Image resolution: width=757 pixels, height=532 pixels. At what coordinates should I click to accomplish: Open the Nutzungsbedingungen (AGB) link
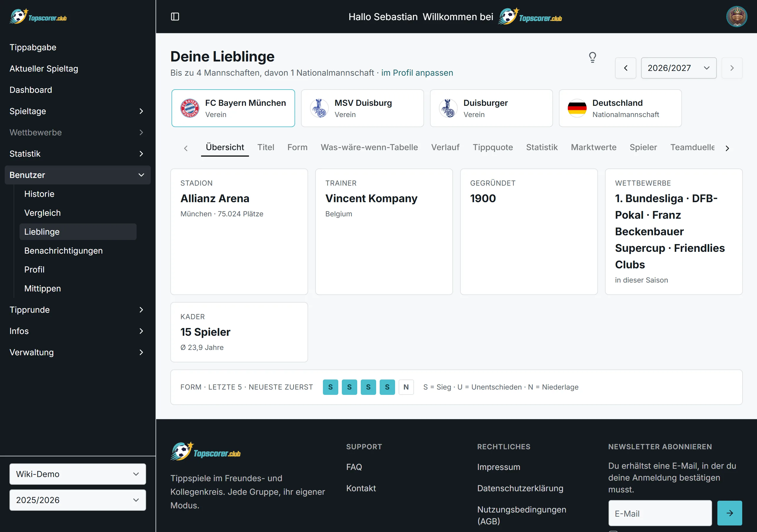pyautogui.click(x=522, y=515)
